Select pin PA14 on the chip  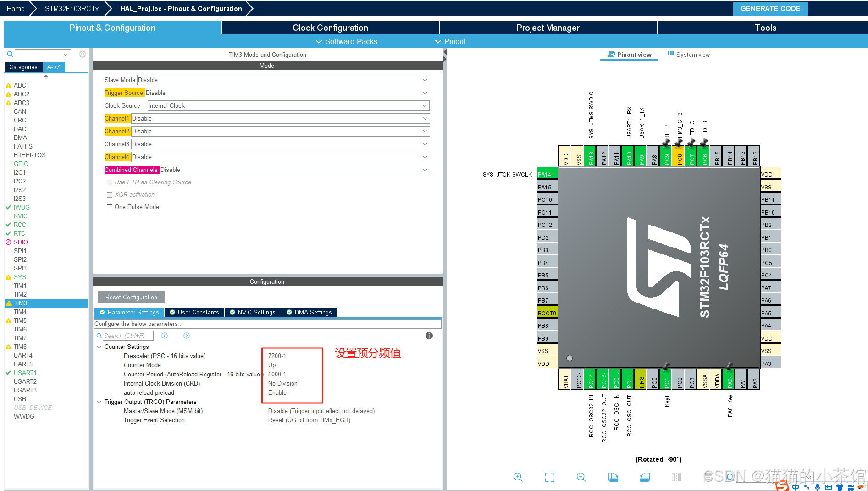[547, 174]
